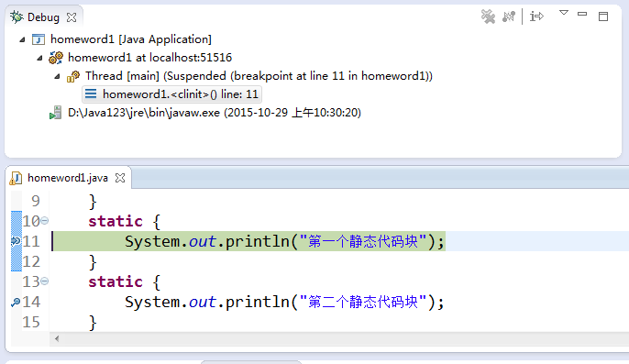629x364 pixels.
Task: Toggle the breakpoint on line 14
Action: pos(16,302)
